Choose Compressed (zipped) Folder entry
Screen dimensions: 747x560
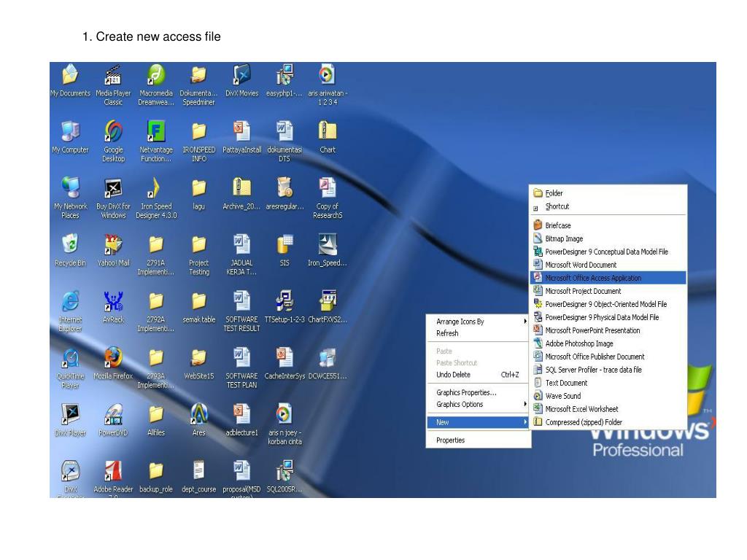coord(608,422)
